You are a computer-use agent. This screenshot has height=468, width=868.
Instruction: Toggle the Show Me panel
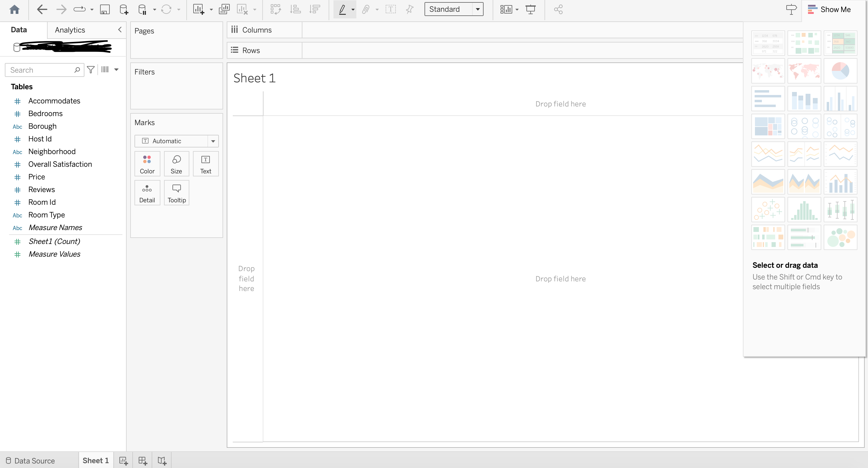[x=829, y=9]
